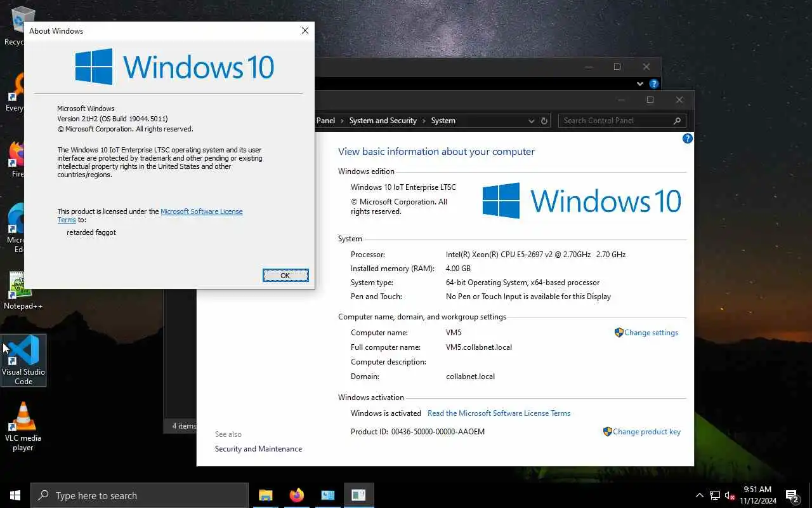The image size is (812, 508).
Task: Click the 64-bit Operating System value
Action: (x=523, y=283)
